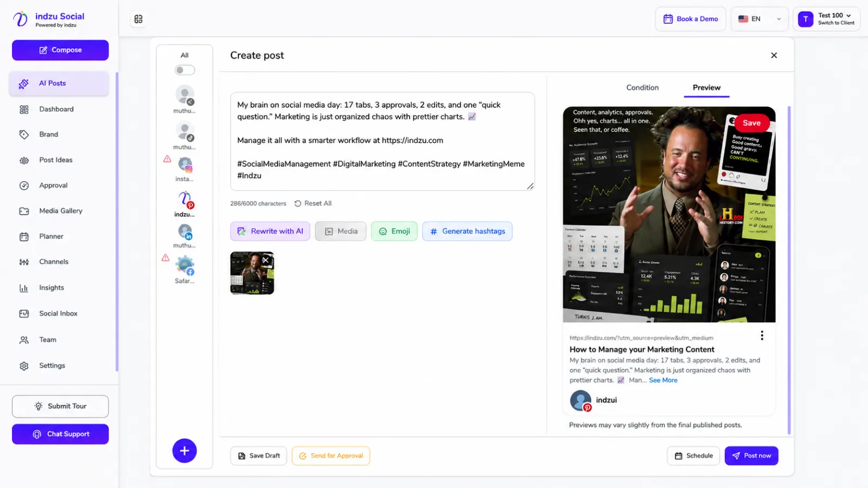Screen dimensions: 868x488
Task: Click the Media button
Action: point(341,232)
